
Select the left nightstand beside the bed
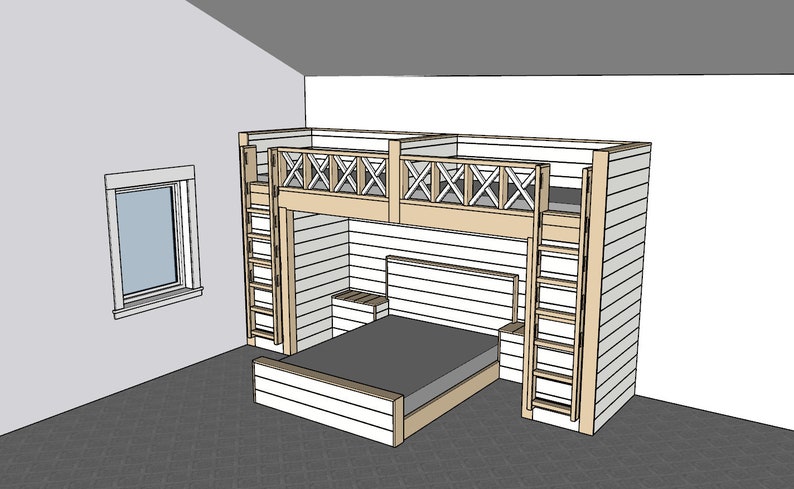tap(360, 313)
